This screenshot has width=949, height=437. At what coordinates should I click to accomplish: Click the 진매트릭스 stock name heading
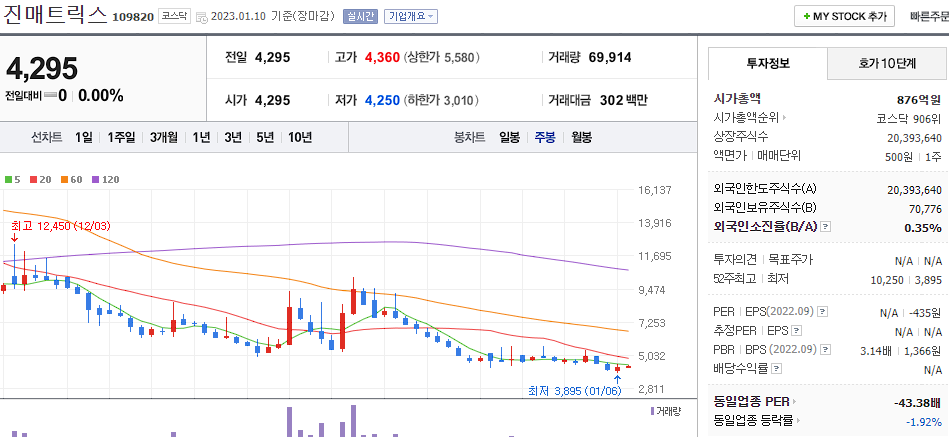click(x=55, y=15)
